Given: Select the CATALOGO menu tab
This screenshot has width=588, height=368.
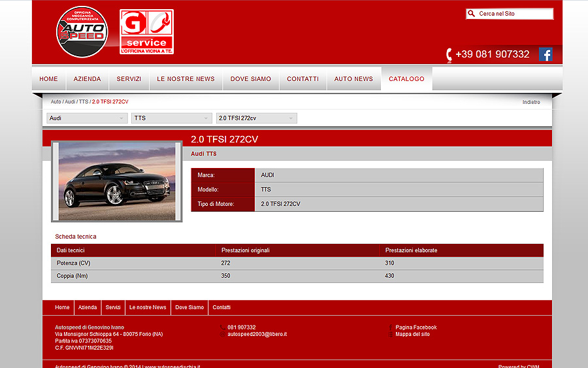Looking at the screenshot, I should (407, 79).
